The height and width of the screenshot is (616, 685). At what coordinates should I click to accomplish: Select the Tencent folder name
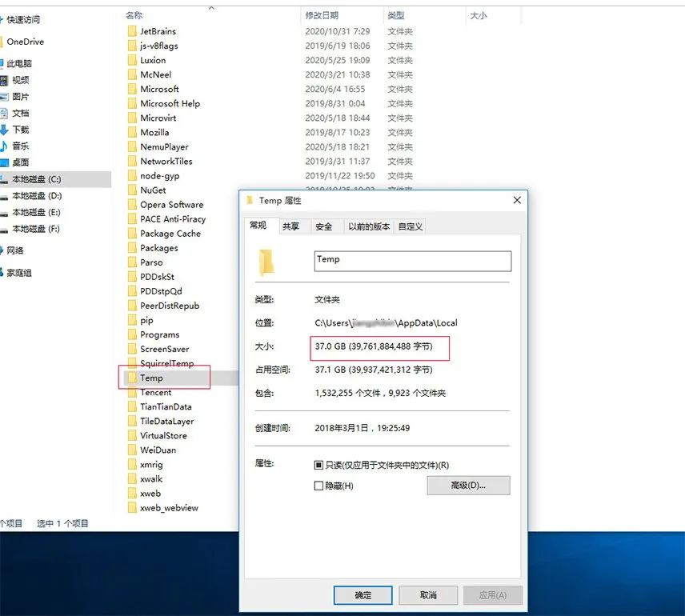click(x=155, y=392)
